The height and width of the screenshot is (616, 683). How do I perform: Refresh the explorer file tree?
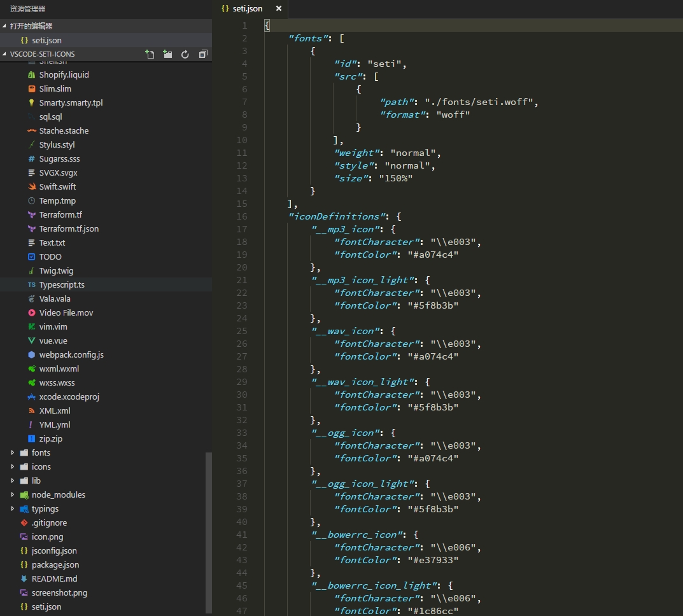[x=185, y=54]
